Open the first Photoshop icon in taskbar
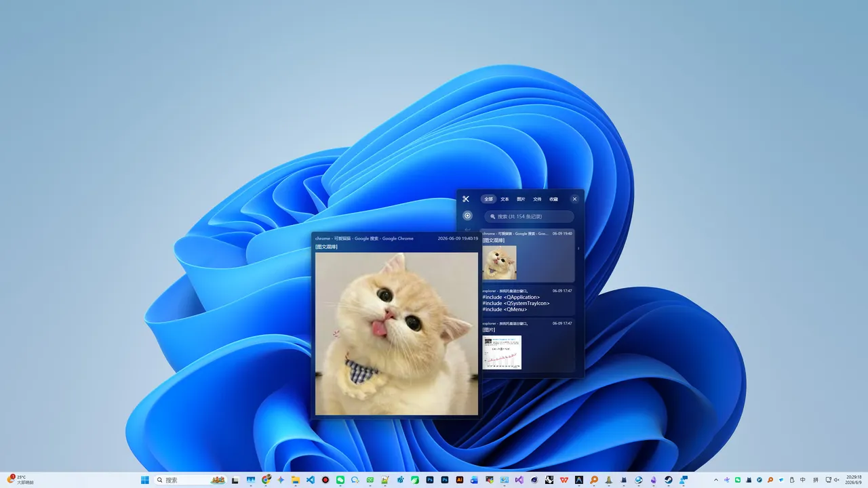 click(x=430, y=480)
